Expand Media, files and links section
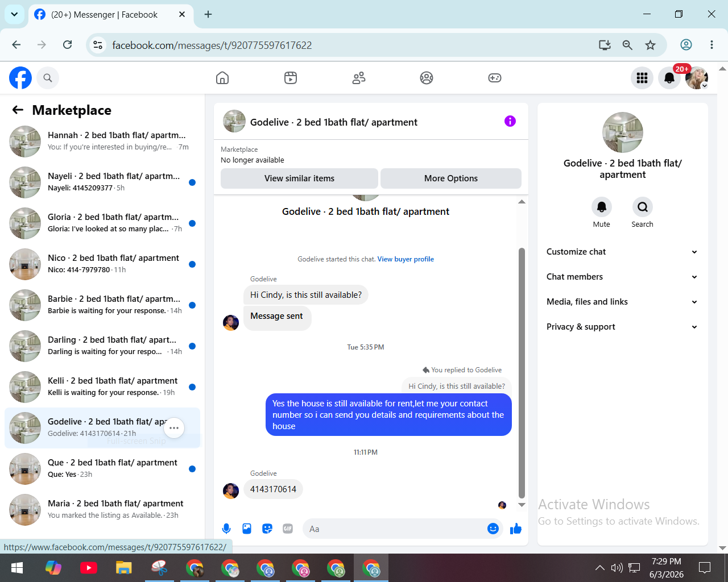The height and width of the screenshot is (582, 728). (x=622, y=302)
